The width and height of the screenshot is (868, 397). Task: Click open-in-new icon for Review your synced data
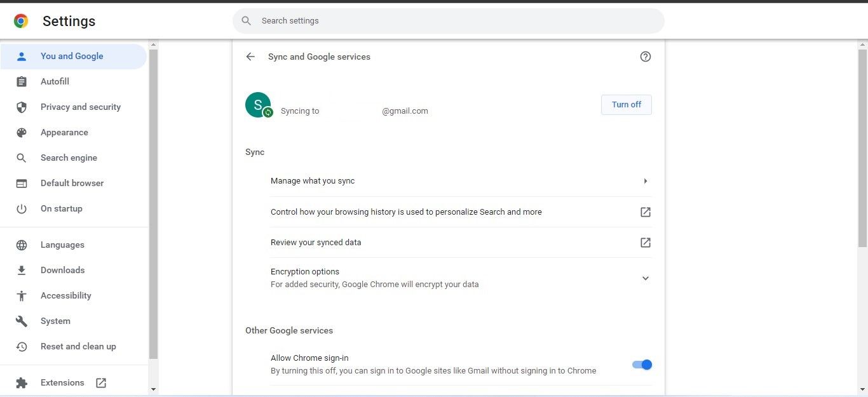coord(646,243)
